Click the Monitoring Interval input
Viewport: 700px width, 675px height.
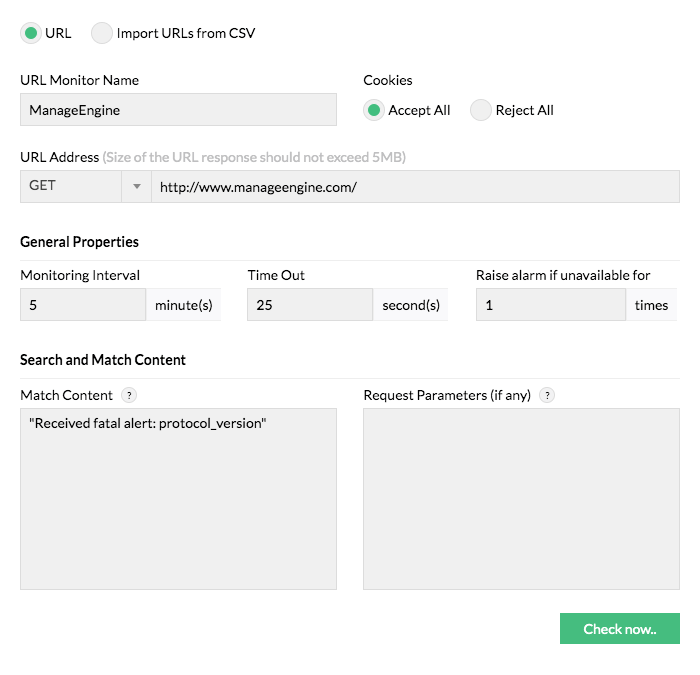[83, 305]
